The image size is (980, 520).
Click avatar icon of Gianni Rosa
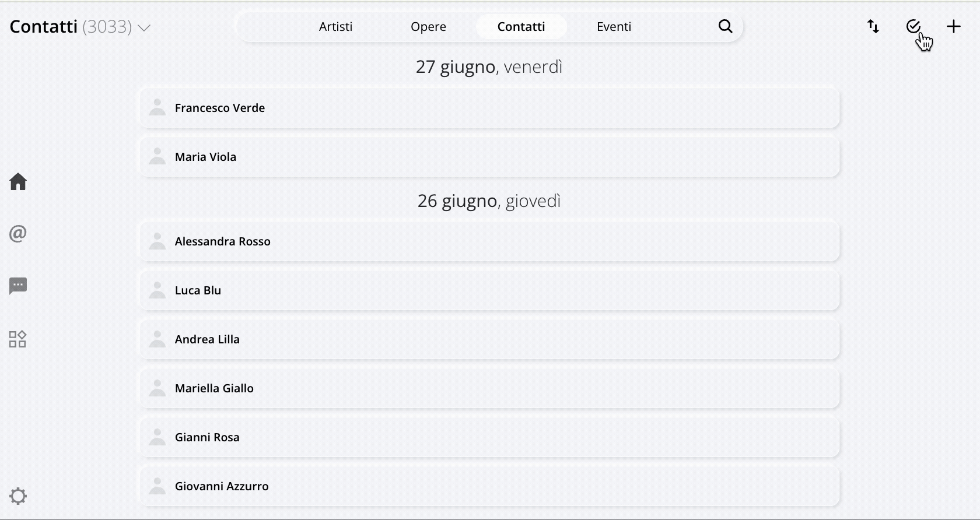coord(157,437)
